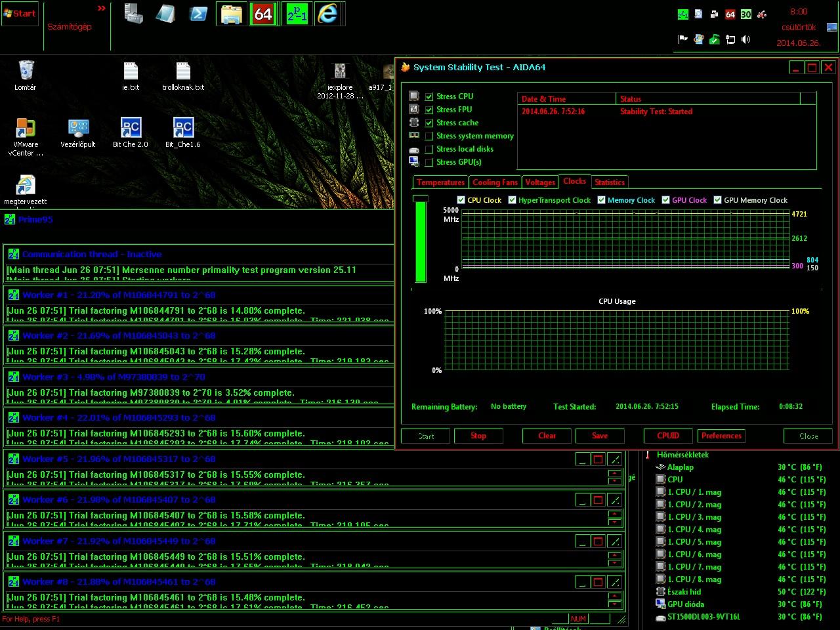This screenshot has width=840, height=630.
Task: Click the up arrow in Worker #5 window
Action: click(x=615, y=472)
